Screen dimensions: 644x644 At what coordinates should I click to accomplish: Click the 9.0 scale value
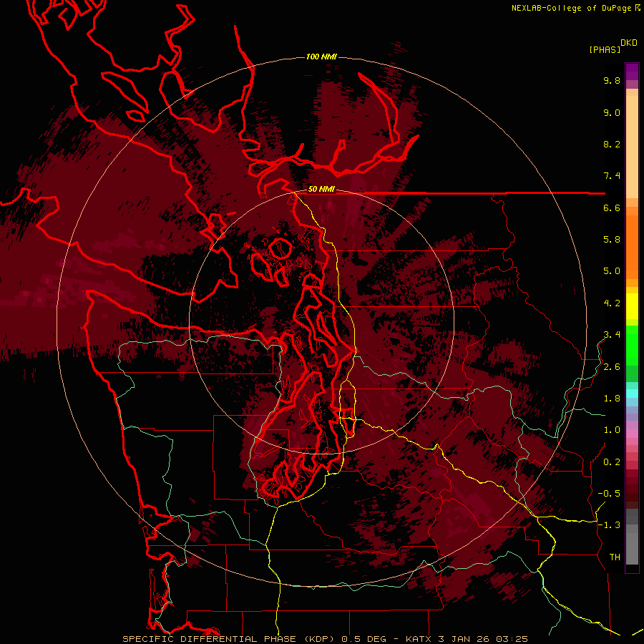pyautogui.click(x=612, y=112)
